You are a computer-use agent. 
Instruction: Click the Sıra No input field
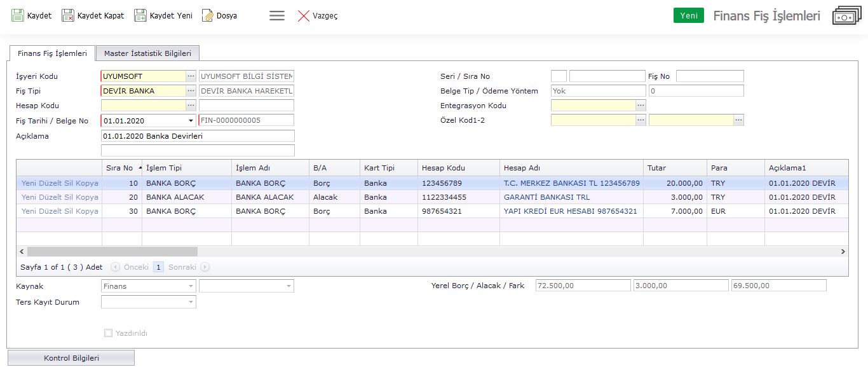(x=607, y=76)
